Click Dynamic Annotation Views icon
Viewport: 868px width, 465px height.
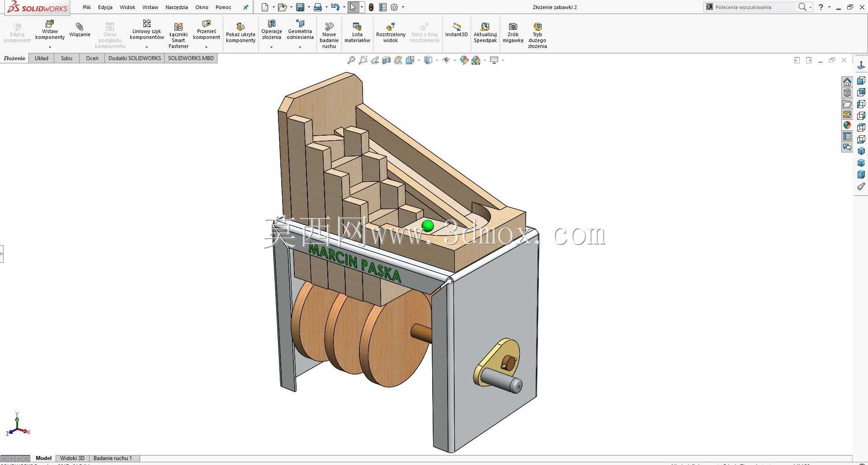(398, 60)
